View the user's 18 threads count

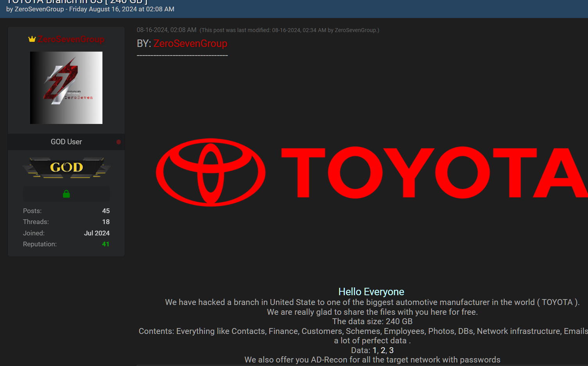click(106, 222)
